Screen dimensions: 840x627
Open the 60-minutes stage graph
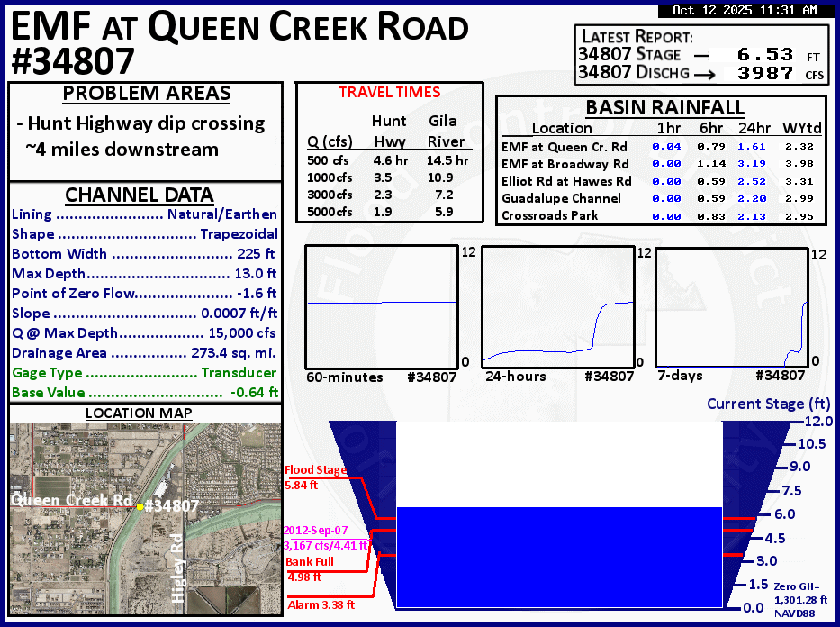click(x=381, y=305)
